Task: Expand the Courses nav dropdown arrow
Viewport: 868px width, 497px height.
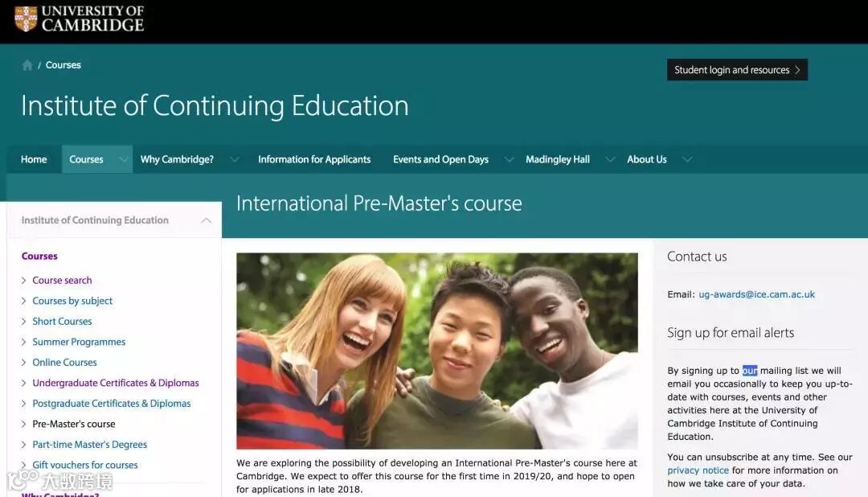Action: pos(123,159)
